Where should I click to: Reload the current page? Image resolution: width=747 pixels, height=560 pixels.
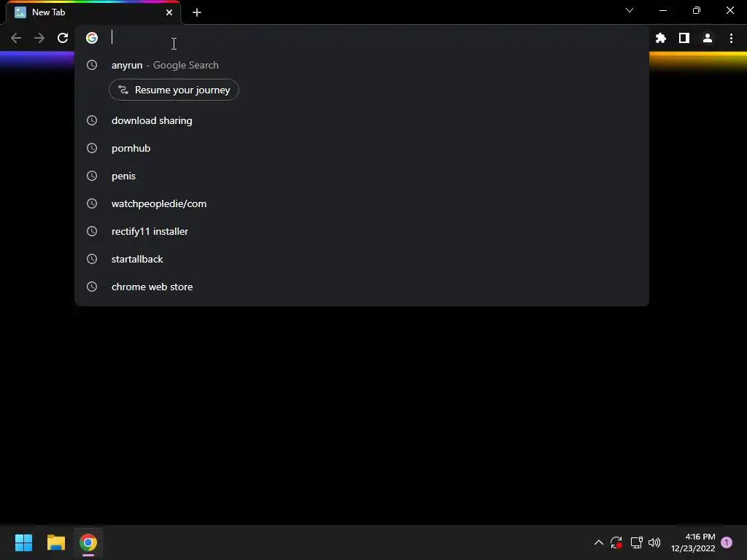63,38
